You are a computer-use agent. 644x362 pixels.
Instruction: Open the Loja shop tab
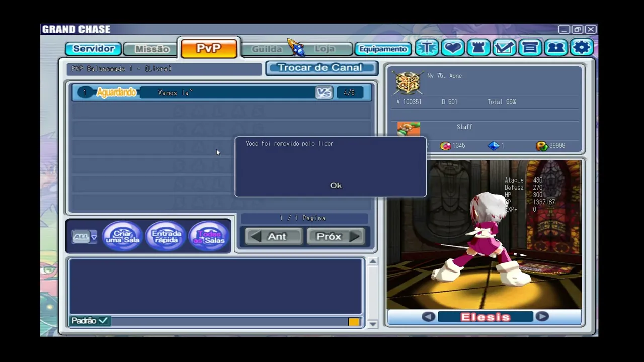click(326, 49)
